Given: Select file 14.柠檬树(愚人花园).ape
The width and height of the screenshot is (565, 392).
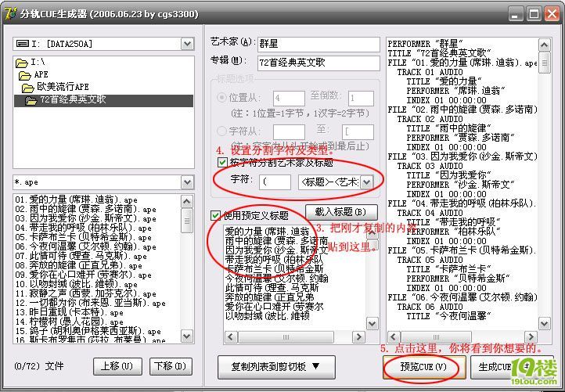Looking at the screenshot, I should coord(69,322).
